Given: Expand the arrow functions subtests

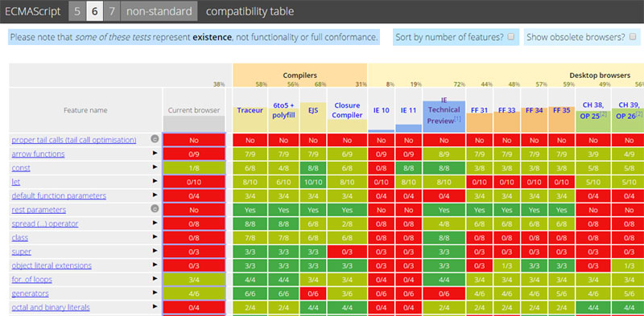Looking at the screenshot, I should click(x=155, y=153).
